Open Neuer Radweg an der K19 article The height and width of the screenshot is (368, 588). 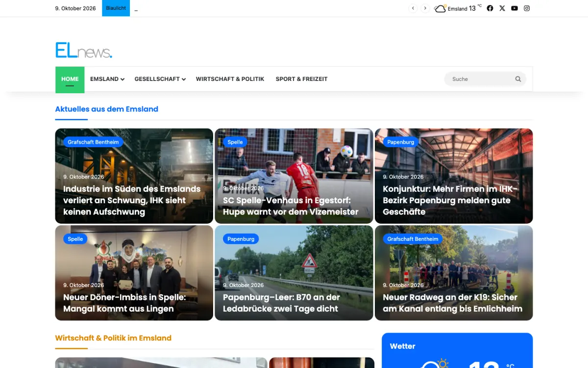(452, 303)
